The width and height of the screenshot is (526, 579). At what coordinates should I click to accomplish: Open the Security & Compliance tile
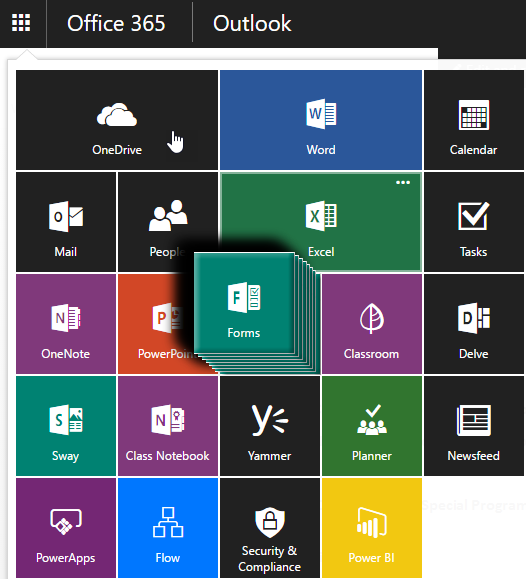click(x=270, y=528)
